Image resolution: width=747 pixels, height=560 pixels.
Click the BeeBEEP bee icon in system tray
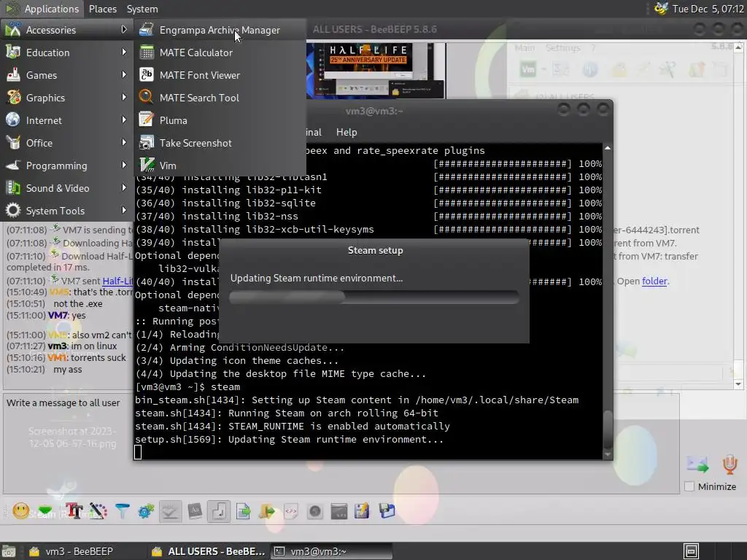click(x=661, y=9)
